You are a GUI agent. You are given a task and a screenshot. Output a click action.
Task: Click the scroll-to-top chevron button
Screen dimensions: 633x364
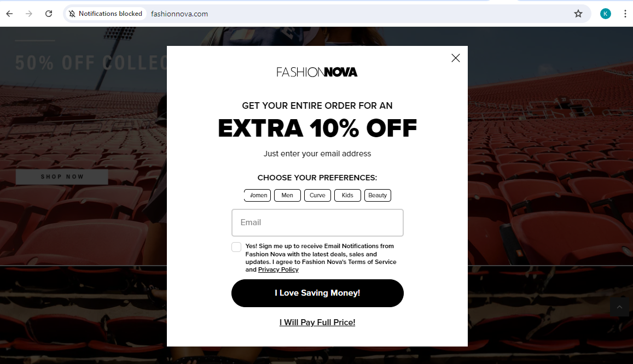(x=619, y=307)
